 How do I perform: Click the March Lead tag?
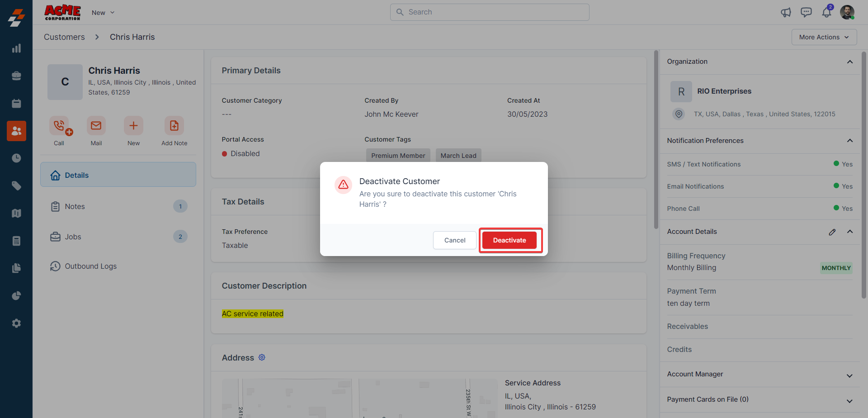click(x=458, y=155)
